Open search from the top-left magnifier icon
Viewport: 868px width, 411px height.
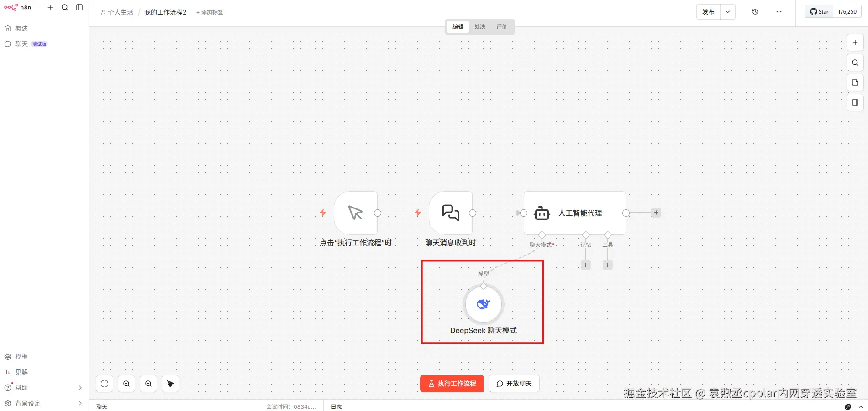(x=65, y=7)
